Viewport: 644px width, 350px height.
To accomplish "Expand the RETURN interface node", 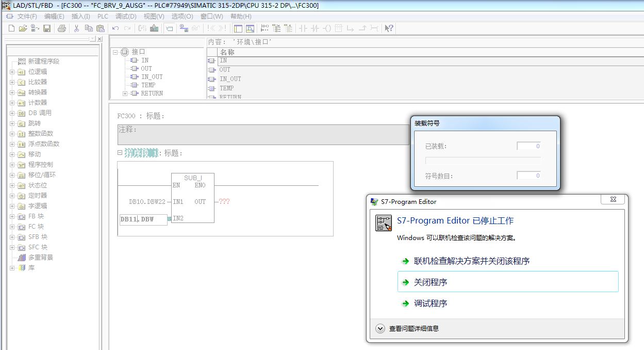I will [125, 93].
